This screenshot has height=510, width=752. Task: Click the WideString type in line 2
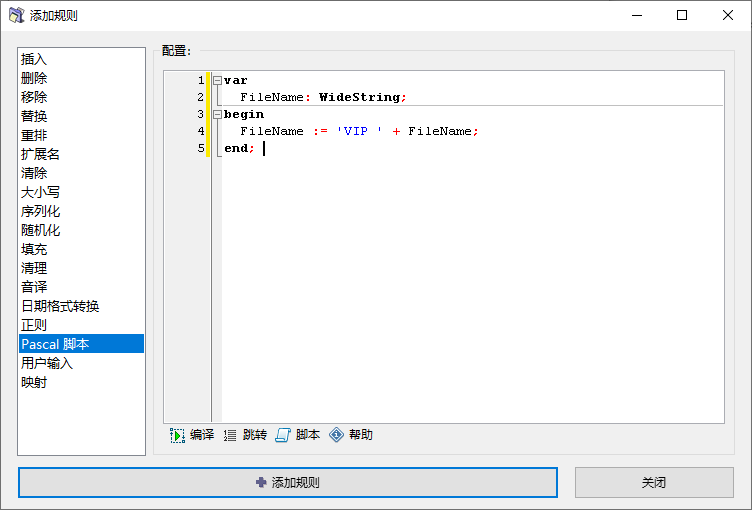[x=360, y=97]
